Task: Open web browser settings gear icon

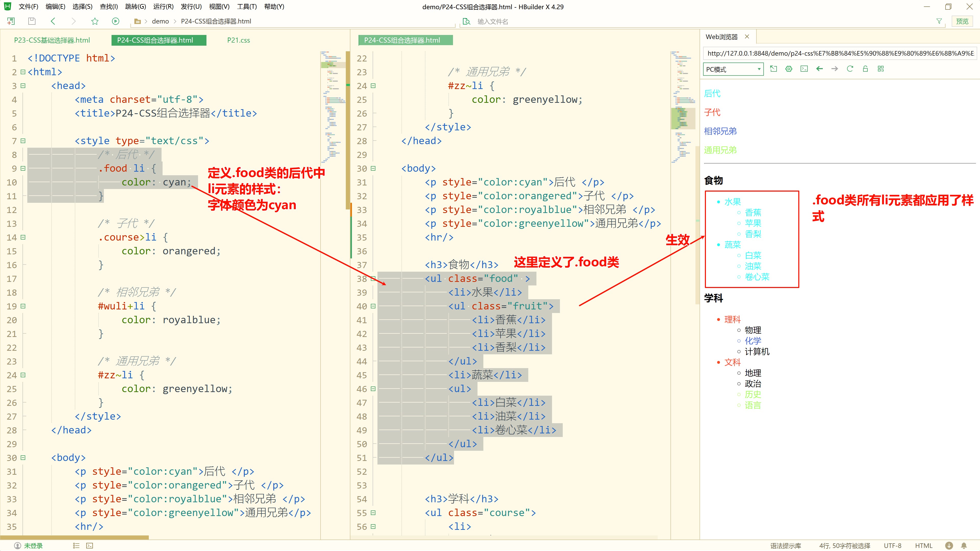Action: coord(789,69)
